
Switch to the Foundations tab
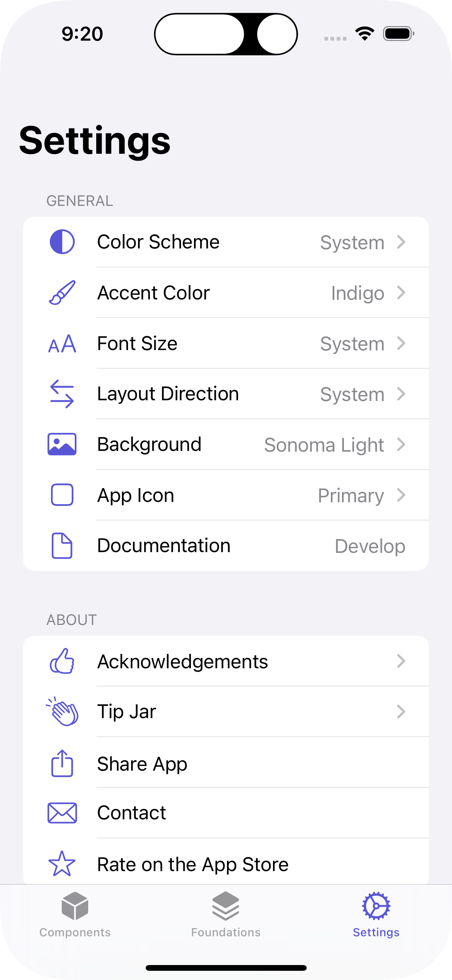(x=226, y=915)
